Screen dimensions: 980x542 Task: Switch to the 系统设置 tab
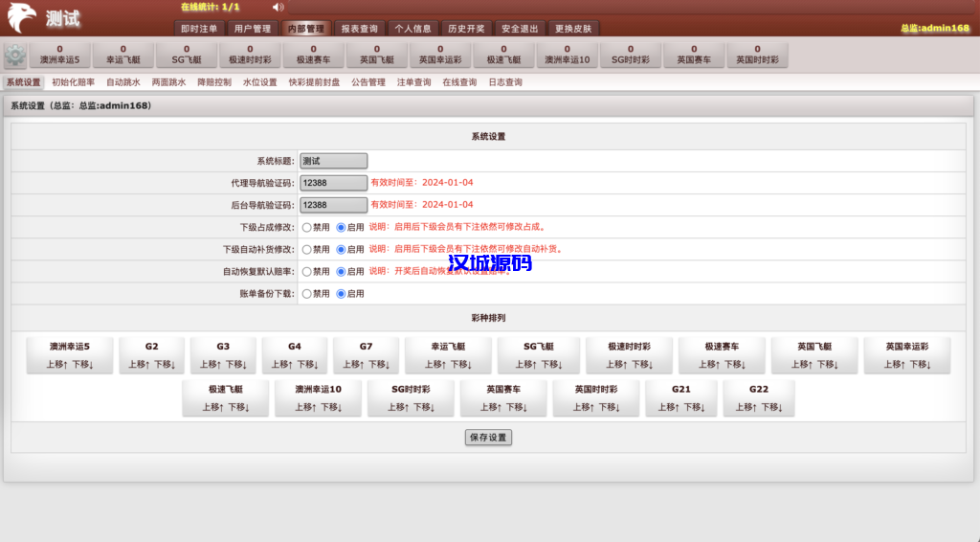point(23,82)
